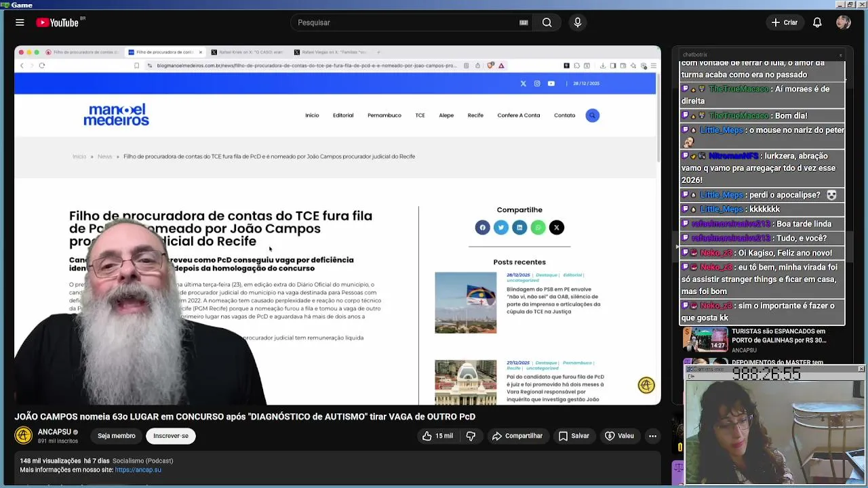The width and height of the screenshot is (868, 488).
Task: Open the blue search circle button on blog
Action: [x=592, y=115]
